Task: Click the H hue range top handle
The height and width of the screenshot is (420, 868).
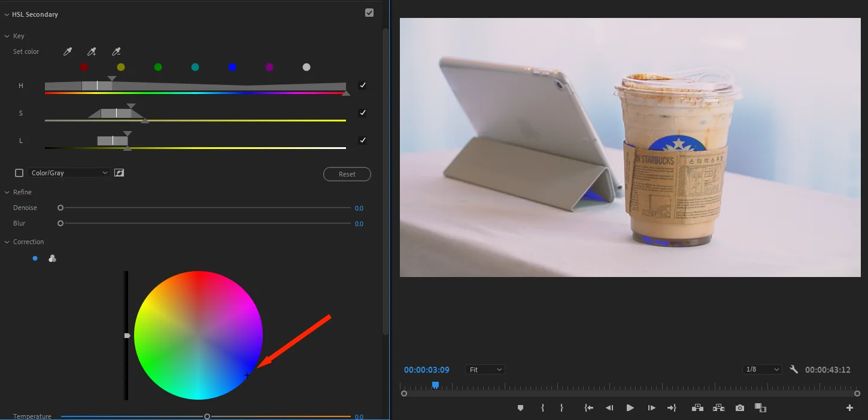Action: coord(112,78)
